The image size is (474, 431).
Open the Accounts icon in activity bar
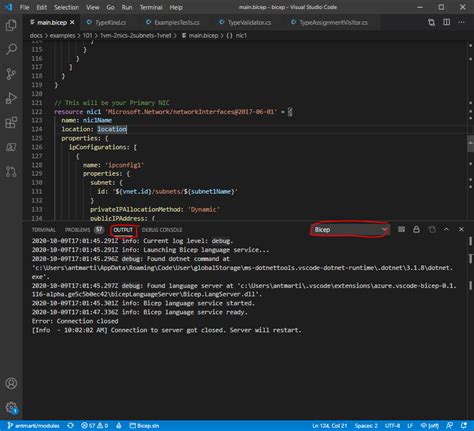click(x=11, y=383)
